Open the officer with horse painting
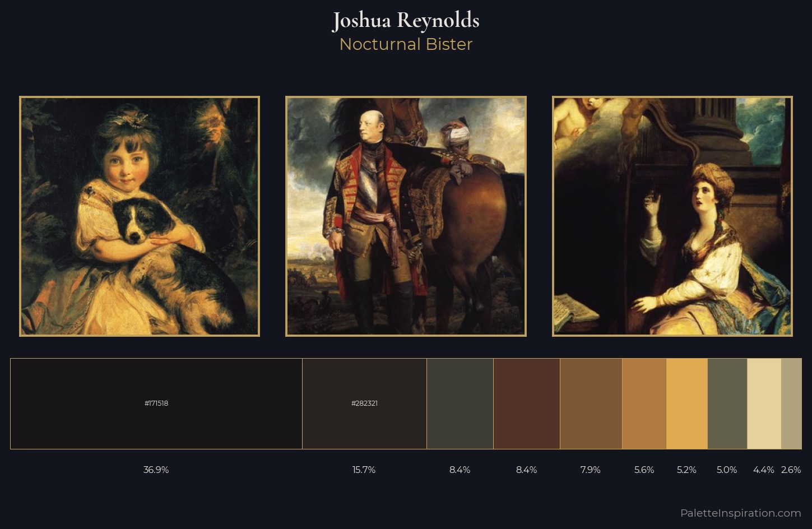Viewport: 812px width, 529px height. coord(406,216)
